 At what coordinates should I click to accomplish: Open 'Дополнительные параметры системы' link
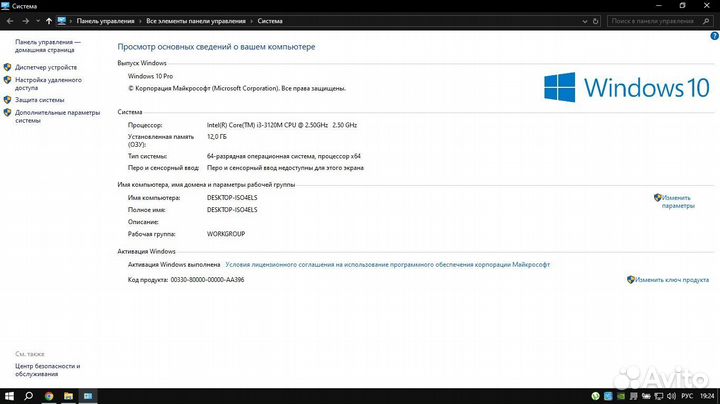click(x=57, y=116)
